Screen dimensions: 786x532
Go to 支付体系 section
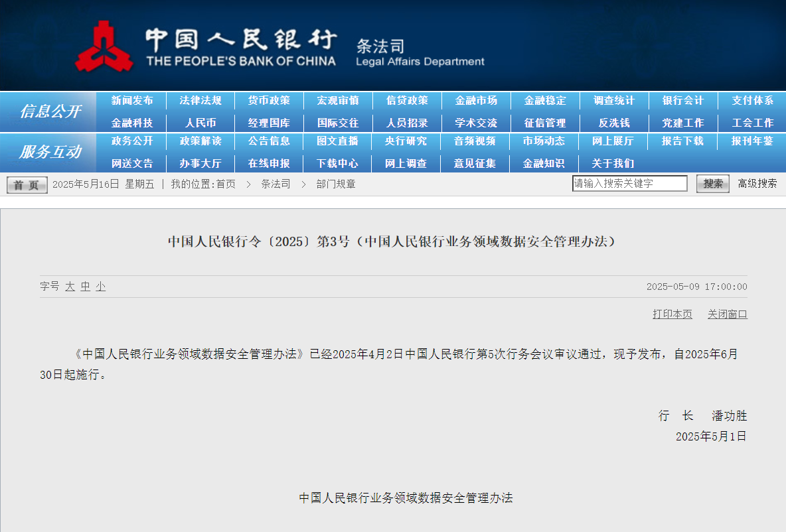[752, 101]
